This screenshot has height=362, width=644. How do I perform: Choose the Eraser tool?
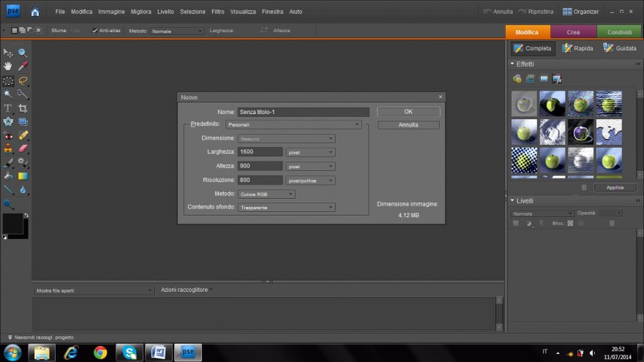(23, 149)
